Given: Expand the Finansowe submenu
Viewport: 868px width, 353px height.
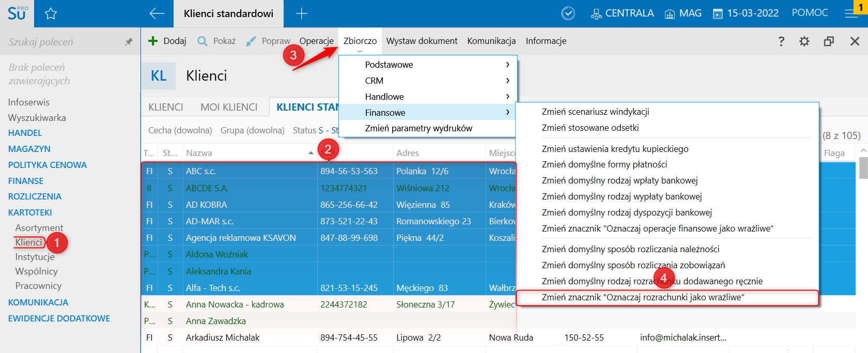Looking at the screenshot, I should click(428, 113).
